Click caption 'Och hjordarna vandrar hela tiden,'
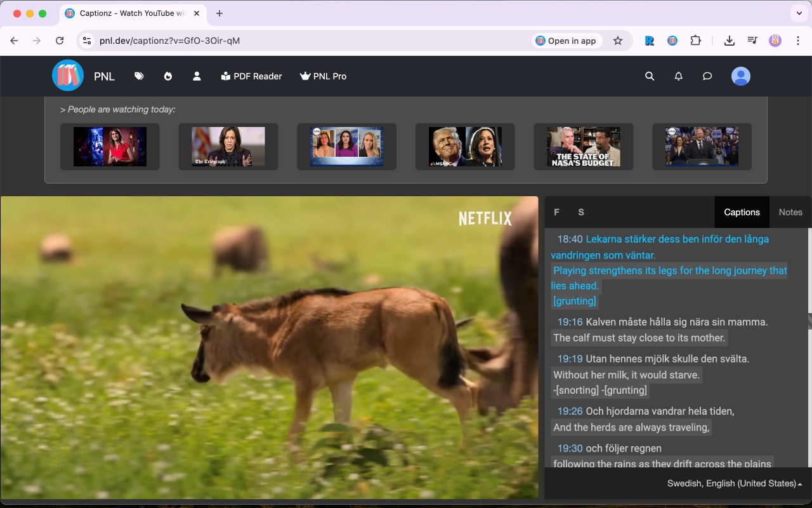The image size is (812, 508). pyautogui.click(x=660, y=411)
